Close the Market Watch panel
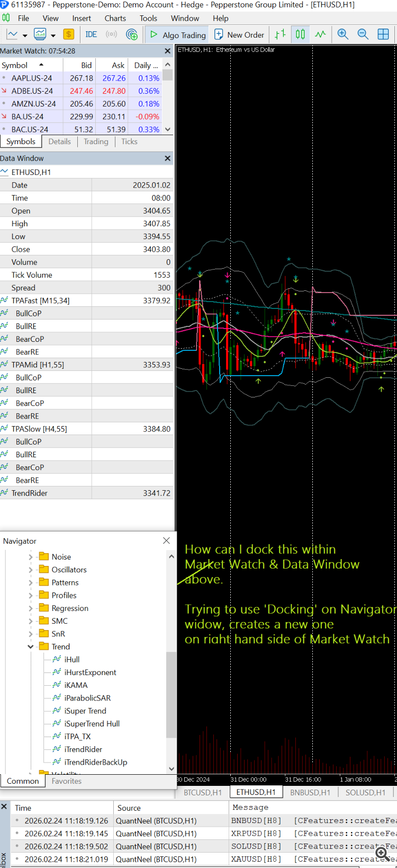 (168, 51)
